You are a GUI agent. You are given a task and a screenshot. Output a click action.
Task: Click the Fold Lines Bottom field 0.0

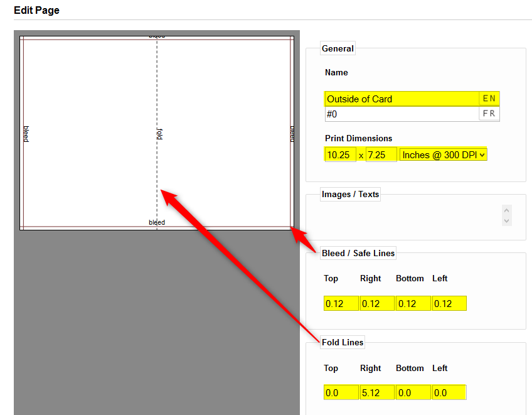tap(413, 392)
